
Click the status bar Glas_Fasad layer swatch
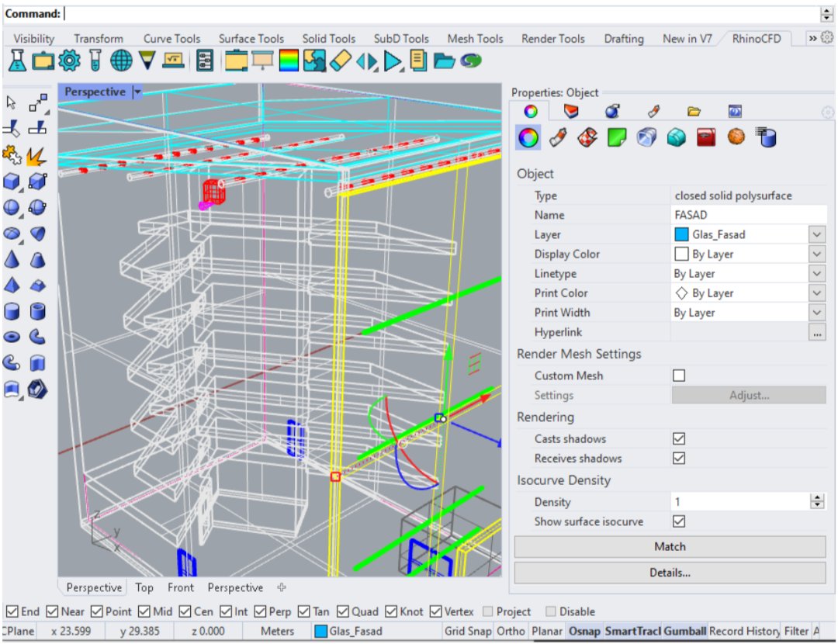pyautogui.click(x=320, y=631)
